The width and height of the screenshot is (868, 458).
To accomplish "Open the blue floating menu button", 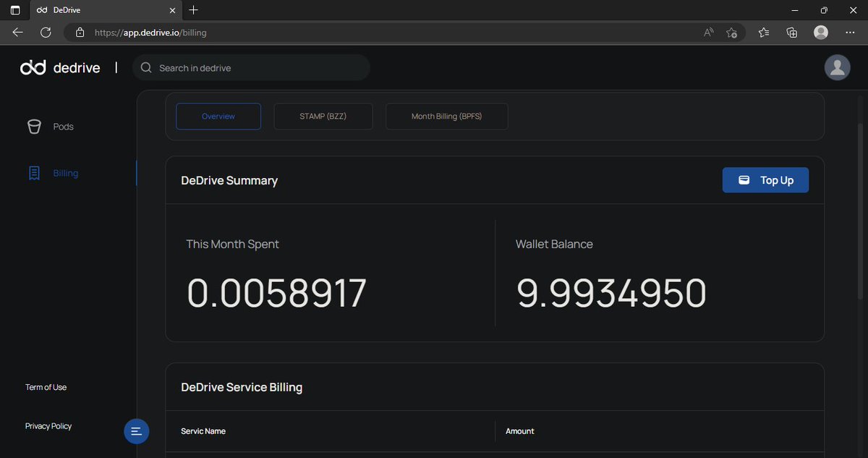I will pos(137,431).
